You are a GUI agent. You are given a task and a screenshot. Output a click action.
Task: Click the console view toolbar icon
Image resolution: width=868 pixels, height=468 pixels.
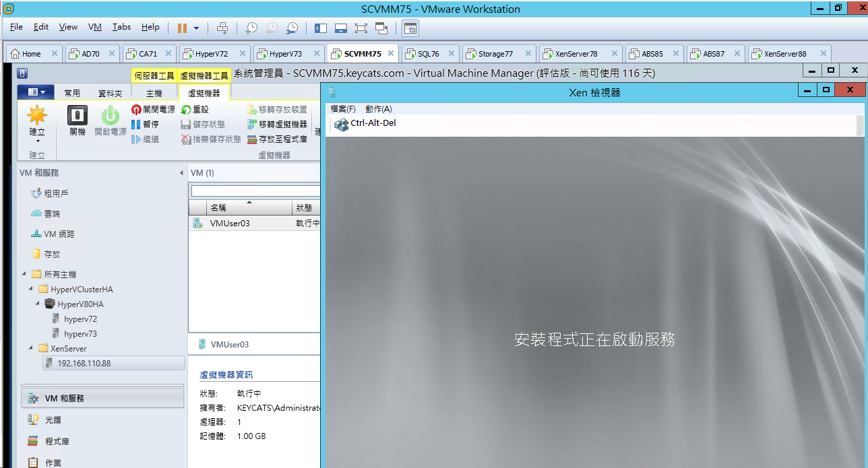click(410, 28)
